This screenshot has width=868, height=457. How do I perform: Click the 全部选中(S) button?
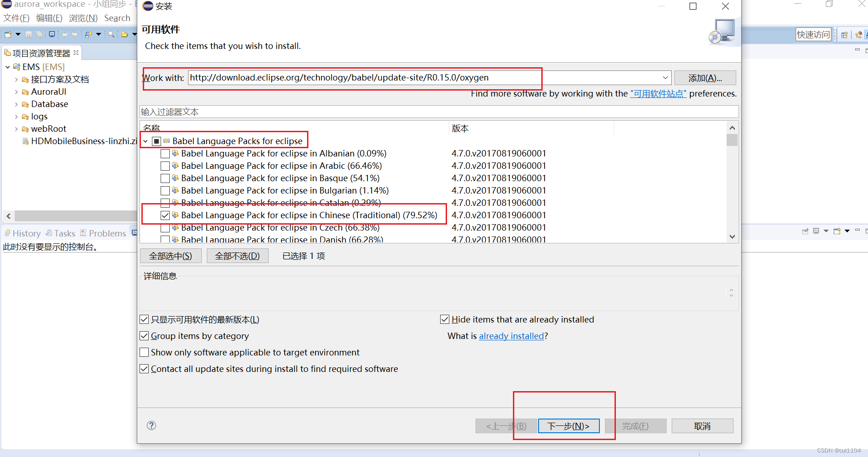(171, 256)
